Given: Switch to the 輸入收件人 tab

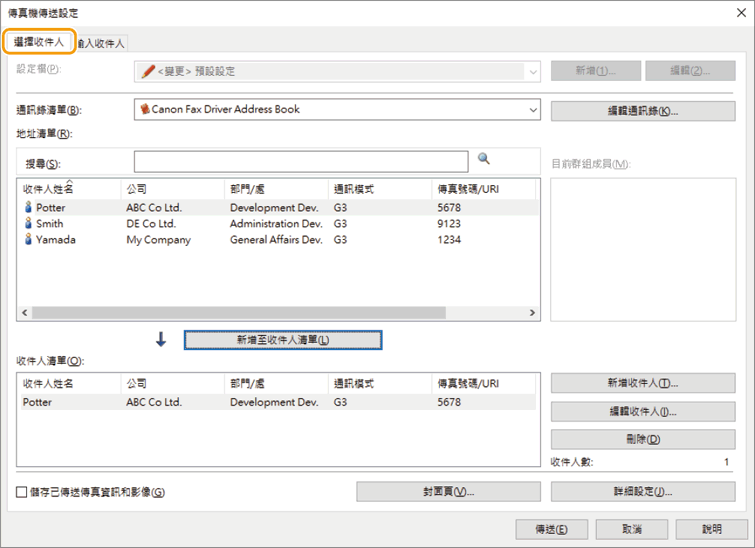Looking at the screenshot, I should tap(102, 43).
